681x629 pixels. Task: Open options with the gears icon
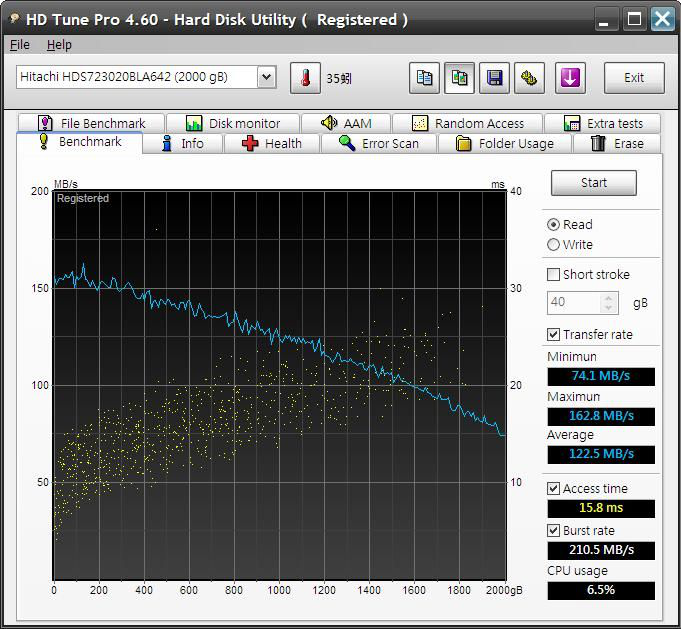pyautogui.click(x=529, y=78)
